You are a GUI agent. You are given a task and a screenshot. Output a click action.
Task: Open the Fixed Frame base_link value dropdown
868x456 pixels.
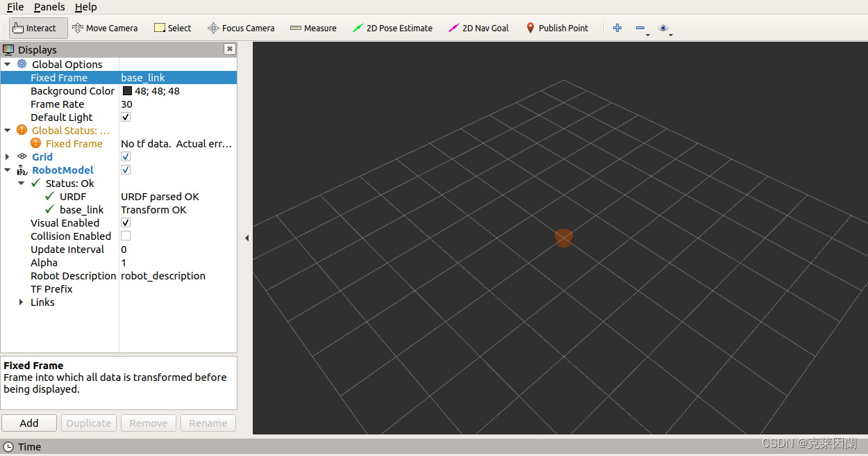[178, 77]
